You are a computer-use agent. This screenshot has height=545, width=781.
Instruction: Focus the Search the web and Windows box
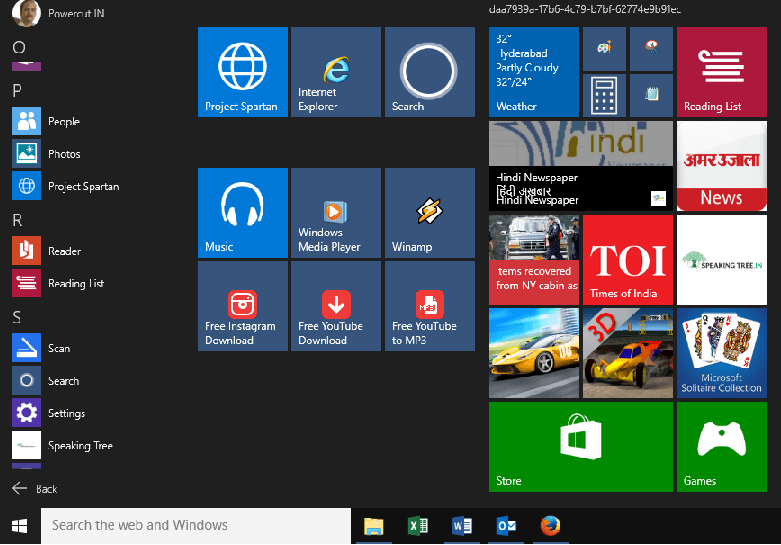coord(196,526)
